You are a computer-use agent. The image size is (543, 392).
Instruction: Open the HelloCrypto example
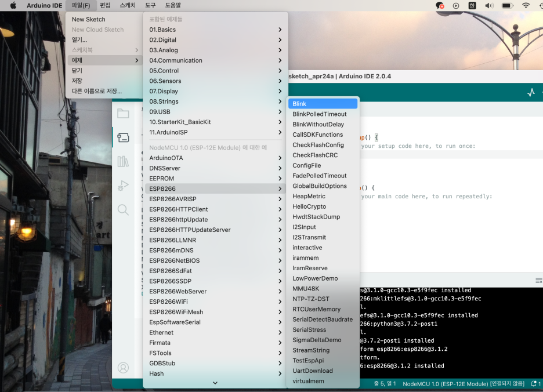pyautogui.click(x=323, y=207)
